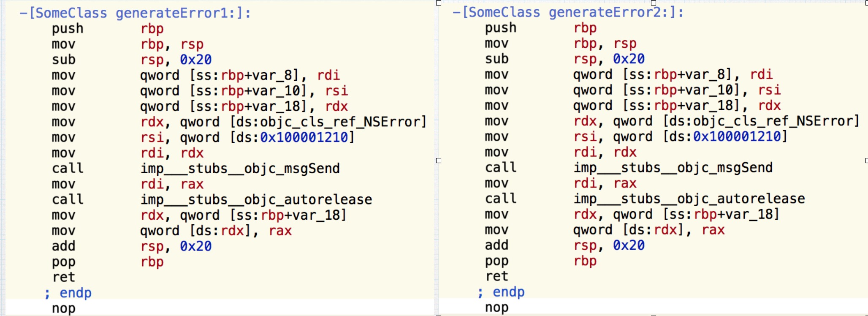Click the generateError2 method header
868x316 pixels.
[568, 12]
